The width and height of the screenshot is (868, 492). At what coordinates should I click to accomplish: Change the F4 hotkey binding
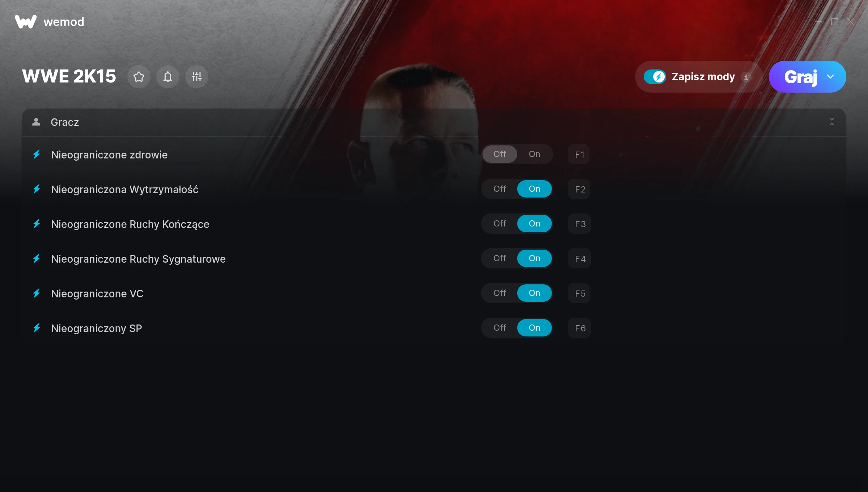(x=579, y=259)
